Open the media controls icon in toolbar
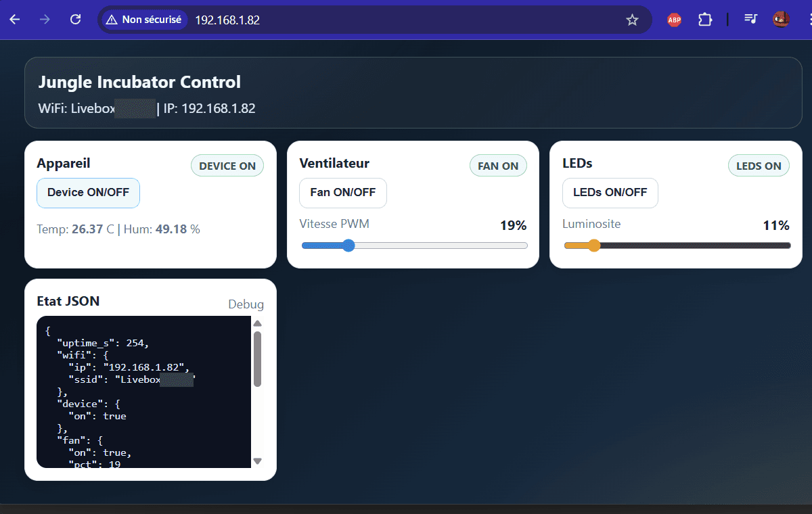The height and width of the screenshot is (514, 812). tap(750, 20)
